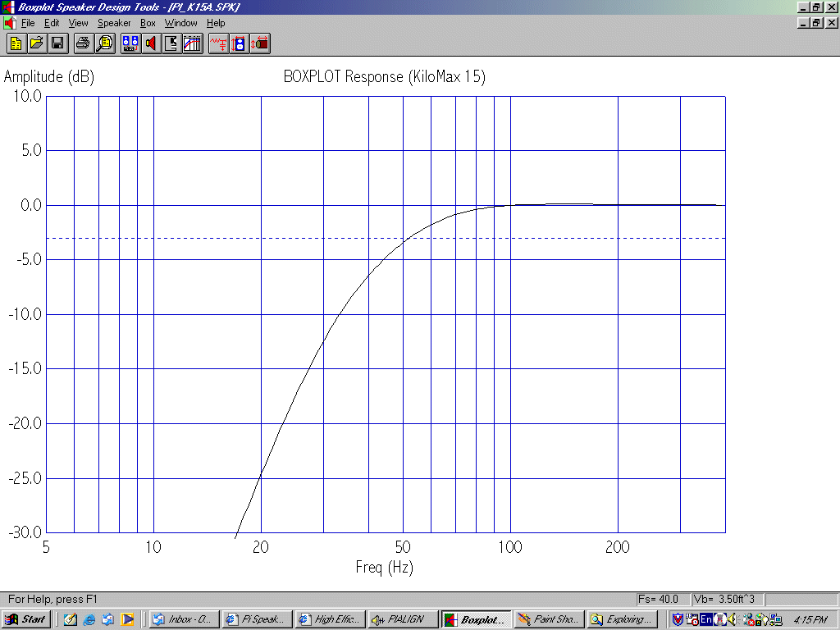This screenshot has width=840, height=630.
Task: Click the red loudspeaker toolbar icon
Action: tap(151, 43)
